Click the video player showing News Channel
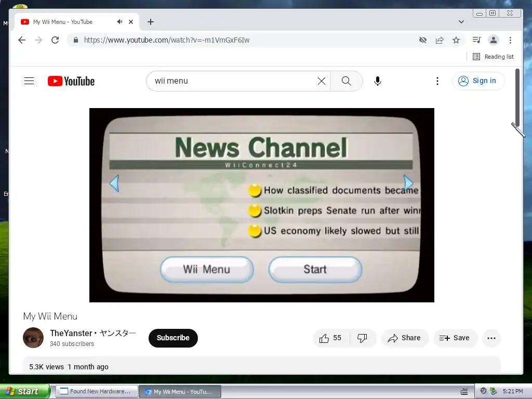The width and height of the screenshot is (532, 399). 262,205
